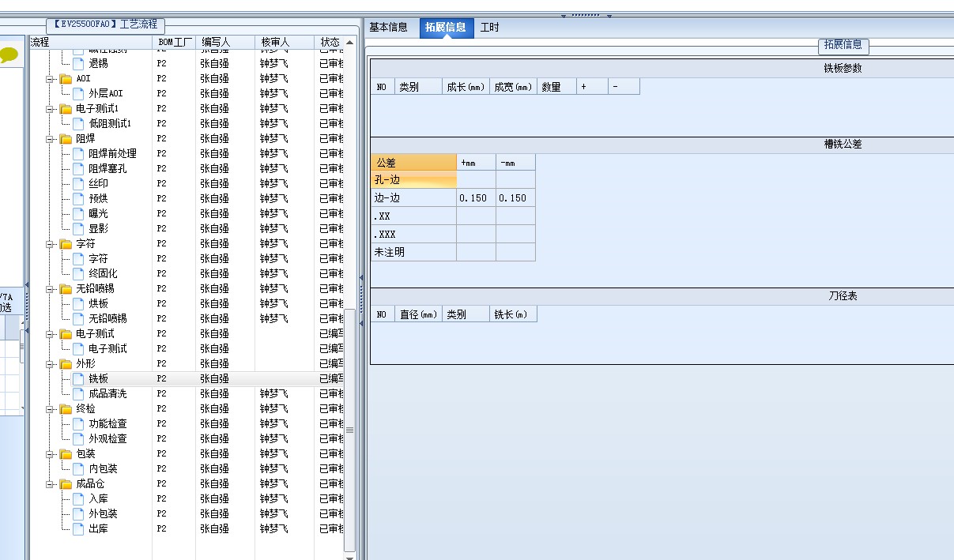Click the folder icon of 阻焊
This screenshot has height=560, width=954.
pos(66,138)
